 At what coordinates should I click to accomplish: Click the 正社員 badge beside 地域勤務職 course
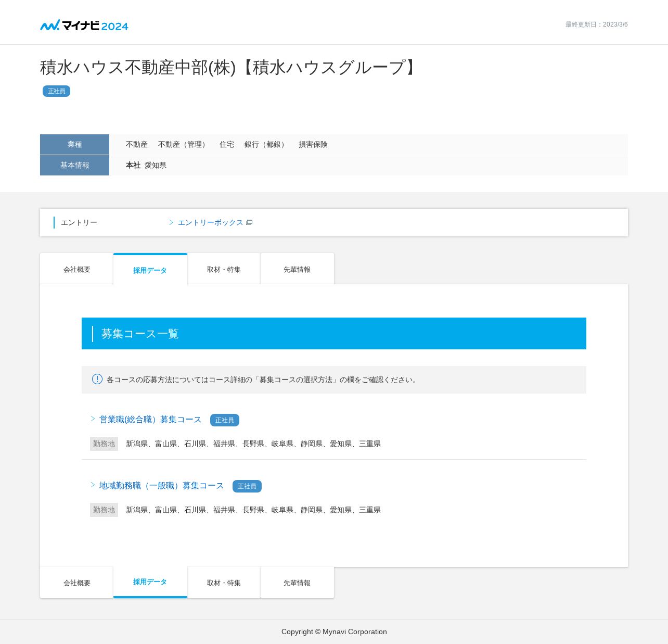tap(247, 486)
